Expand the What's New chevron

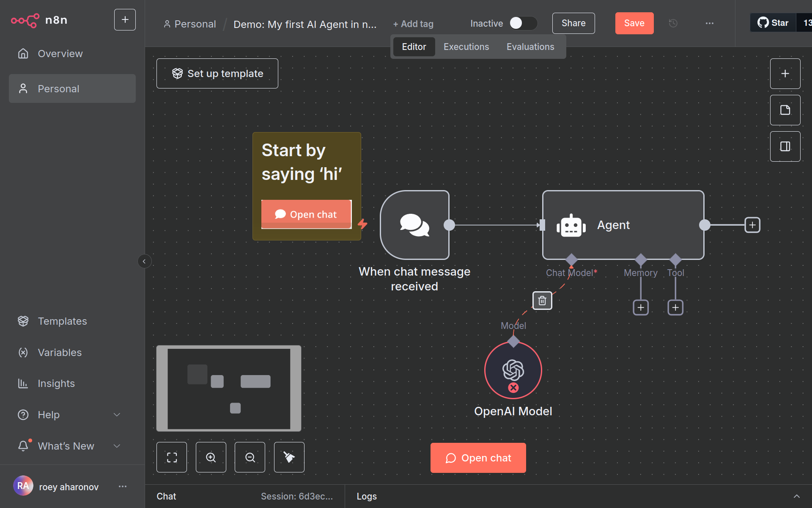pyautogui.click(x=117, y=446)
